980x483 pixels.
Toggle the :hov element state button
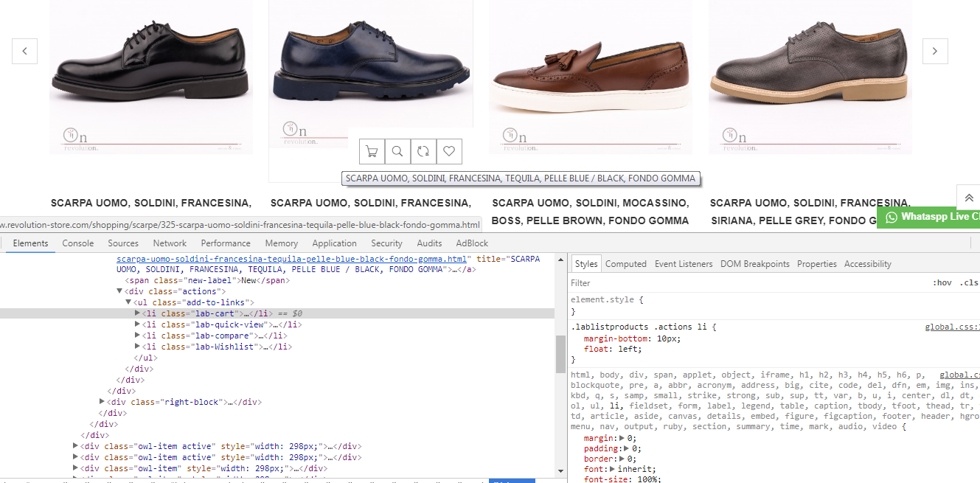pos(942,283)
